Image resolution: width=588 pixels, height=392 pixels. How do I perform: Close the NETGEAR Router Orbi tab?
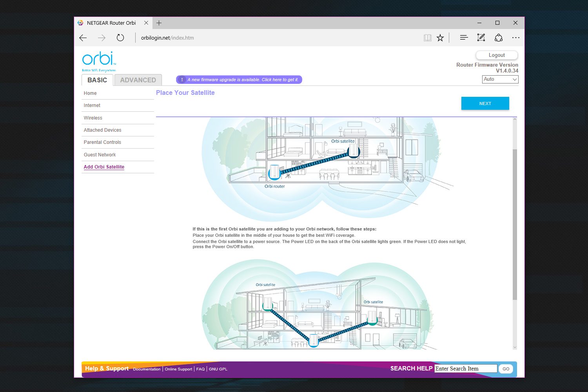(x=146, y=23)
